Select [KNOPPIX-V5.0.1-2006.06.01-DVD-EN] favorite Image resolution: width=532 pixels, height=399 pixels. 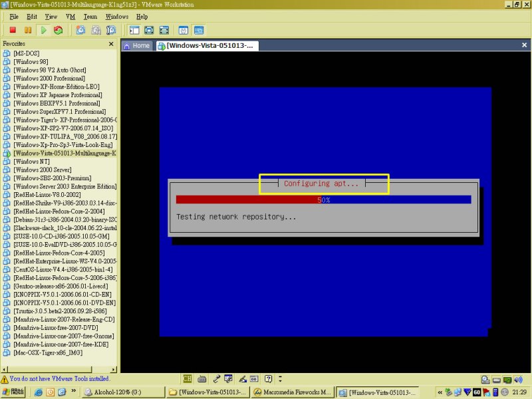(65, 303)
